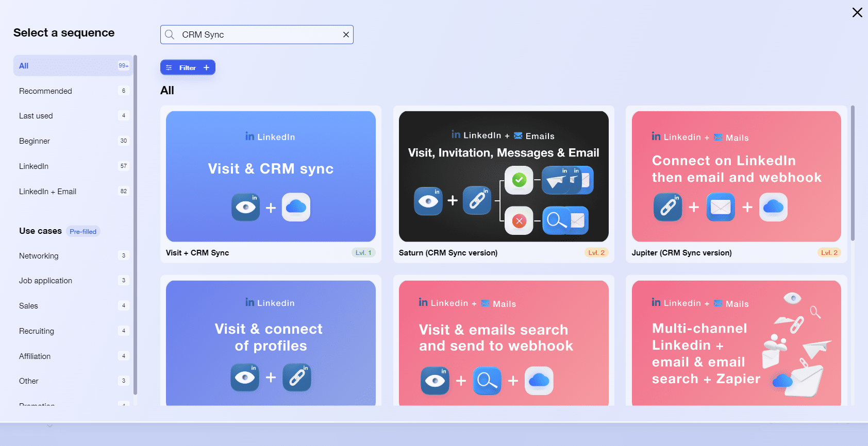Click the search magnifier icon
The height and width of the screenshot is (446, 868).
pos(170,35)
